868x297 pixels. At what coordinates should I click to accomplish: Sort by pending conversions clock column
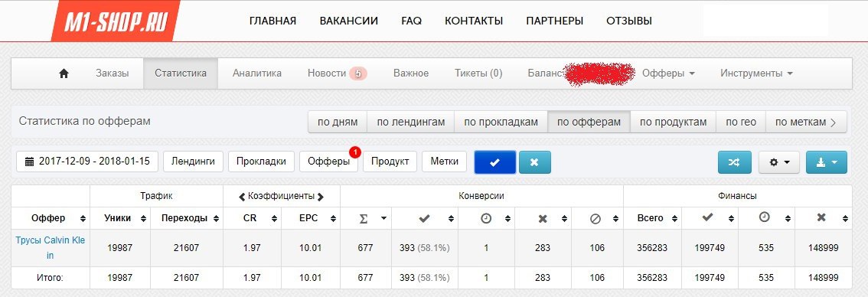pos(486,218)
